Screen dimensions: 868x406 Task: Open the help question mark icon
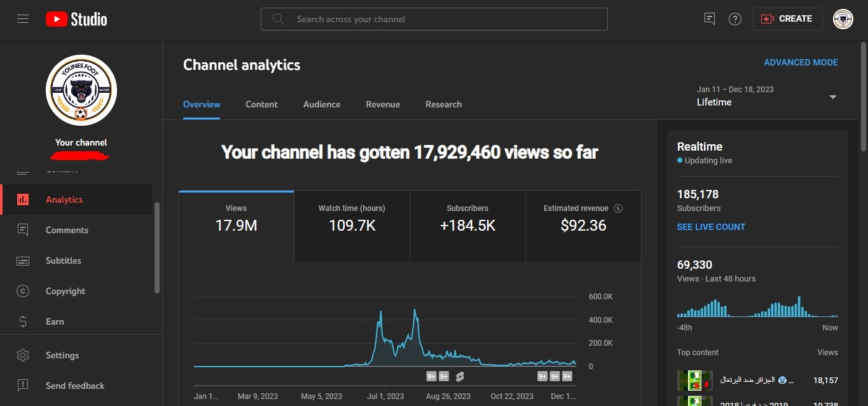(735, 19)
